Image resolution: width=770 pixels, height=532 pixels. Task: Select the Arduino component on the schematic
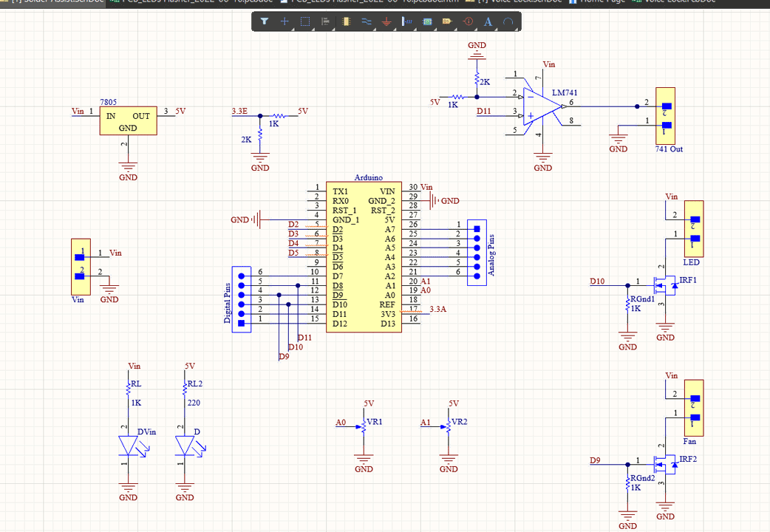364,255
